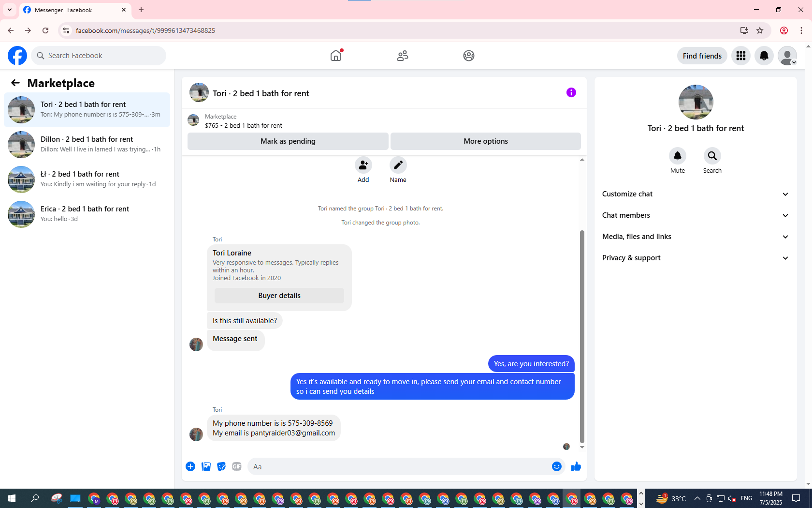Open Łł conversation in list

87,179
